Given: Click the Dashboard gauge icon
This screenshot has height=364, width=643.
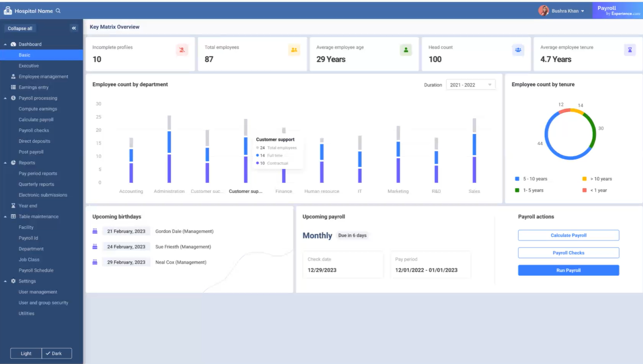Looking at the screenshot, I should pyautogui.click(x=13, y=44).
